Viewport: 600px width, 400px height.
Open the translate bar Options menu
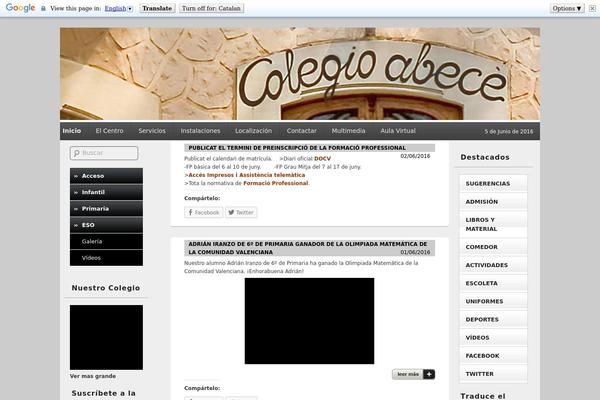point(567,8)
